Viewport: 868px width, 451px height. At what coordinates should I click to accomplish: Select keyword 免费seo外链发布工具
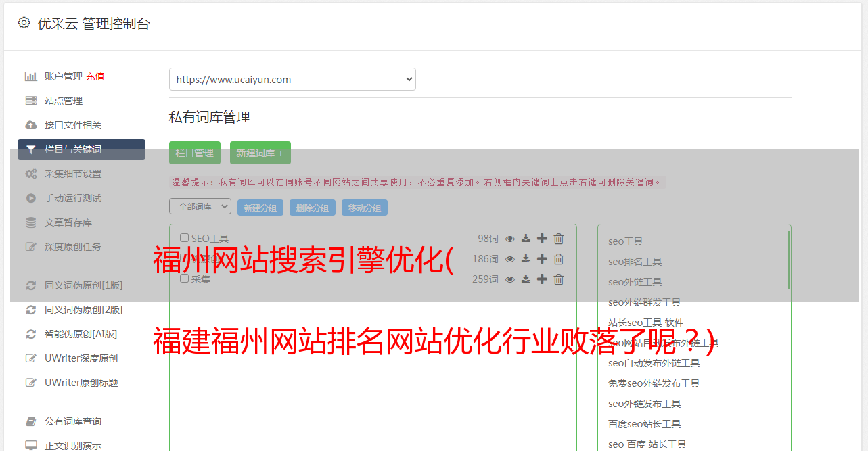[x=654, y=383]
